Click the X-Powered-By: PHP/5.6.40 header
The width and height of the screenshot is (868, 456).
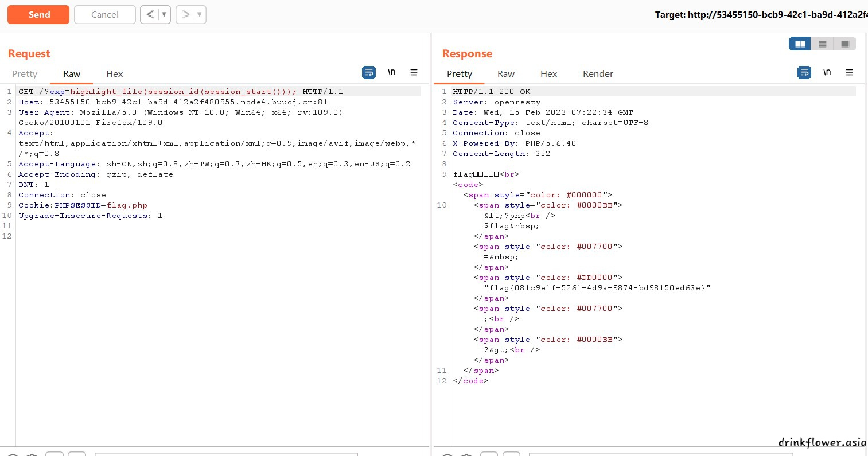514,143
